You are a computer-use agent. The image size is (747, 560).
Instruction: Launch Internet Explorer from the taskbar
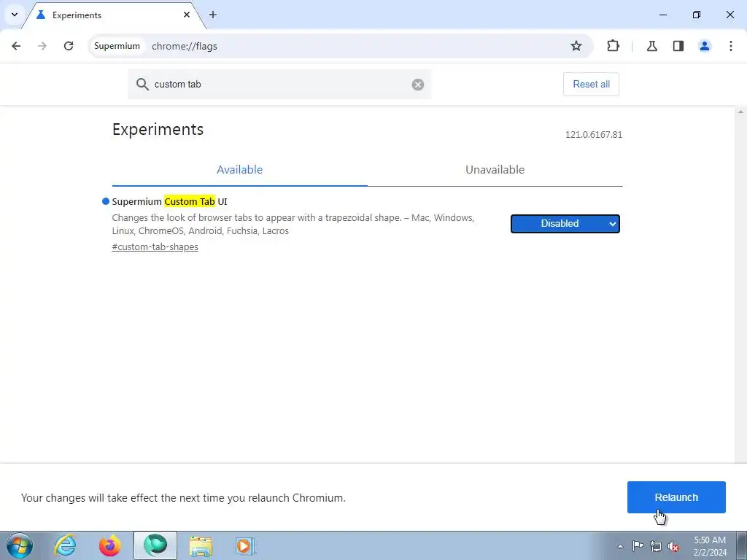[64, 545]
